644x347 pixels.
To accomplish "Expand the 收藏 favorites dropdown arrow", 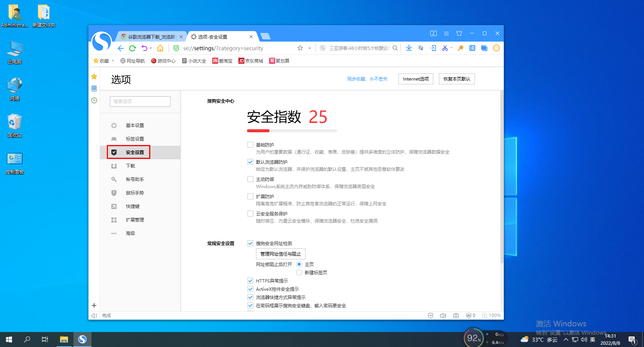I will click(x=113, y=60).
